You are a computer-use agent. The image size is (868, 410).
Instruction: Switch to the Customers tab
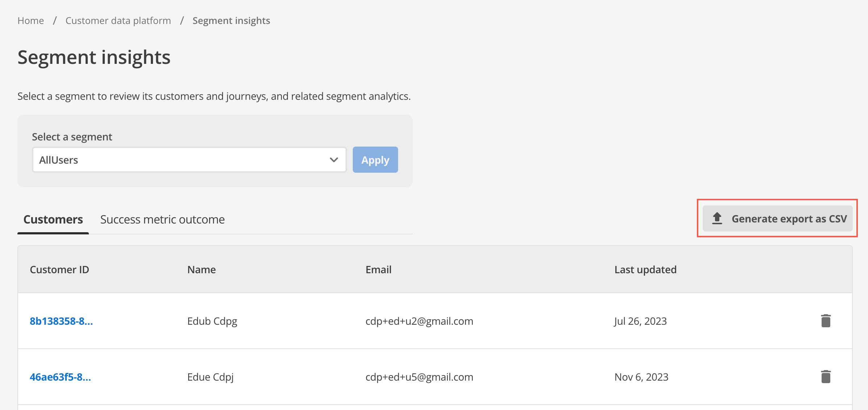tap(53, 220)
